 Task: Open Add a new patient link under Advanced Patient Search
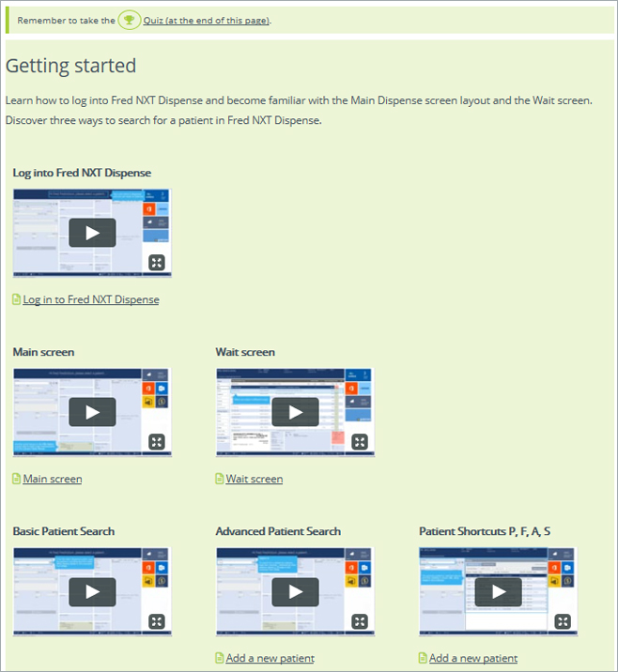coord(270,658)
